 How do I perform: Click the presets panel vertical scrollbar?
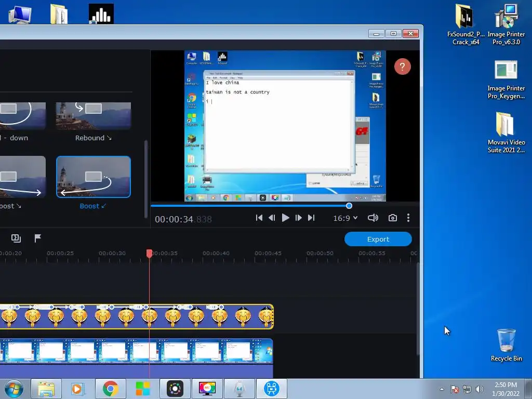(x=146, y=179)
